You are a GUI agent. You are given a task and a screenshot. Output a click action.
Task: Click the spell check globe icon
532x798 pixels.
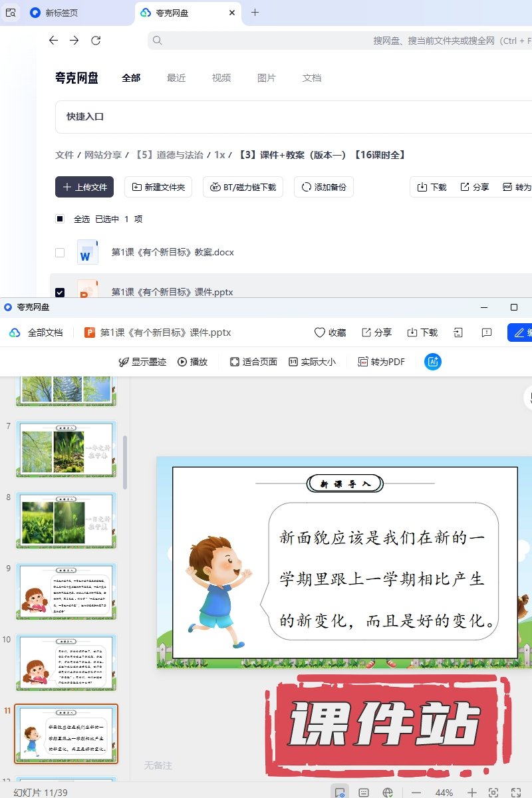pos(388,792)
